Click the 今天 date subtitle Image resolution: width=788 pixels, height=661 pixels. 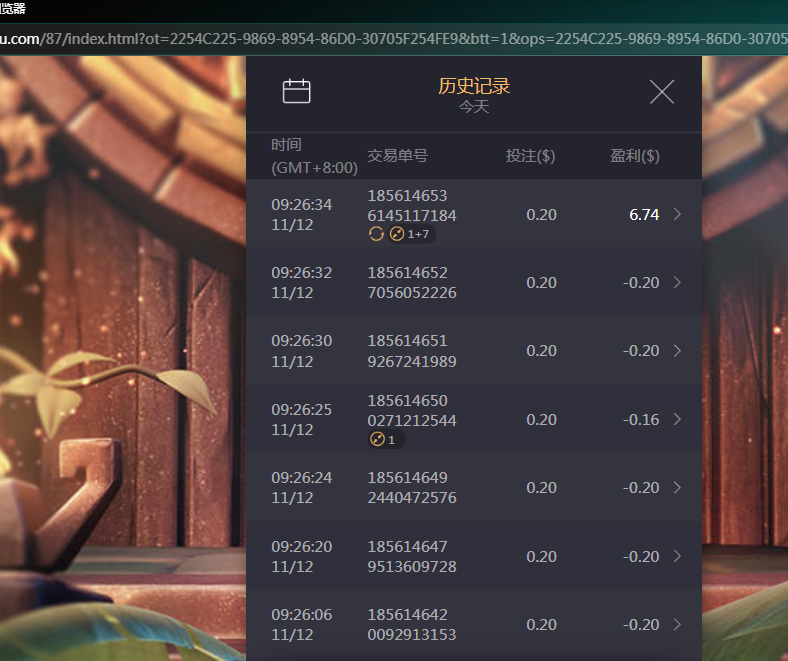[474, 107]
